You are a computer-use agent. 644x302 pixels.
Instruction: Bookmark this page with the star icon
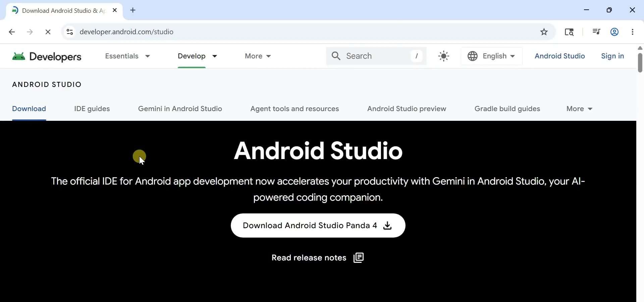(x=544, y=32)
